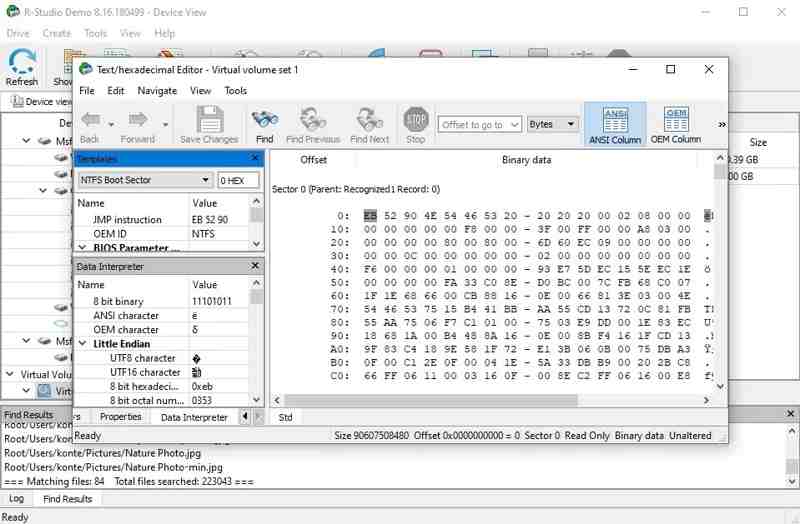This screenshot has width=800, height=524.
Task: Select the UTF8 character row
Action: click(x=162, y=358)
